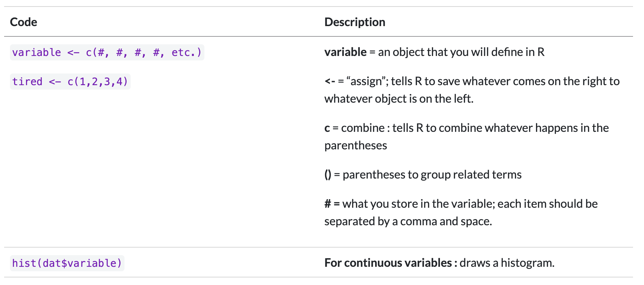Image resolution: width=644 pixels, height=285 pixels.
Task: Click the bold "#" symbol in Description
Action: click(327, 204)
